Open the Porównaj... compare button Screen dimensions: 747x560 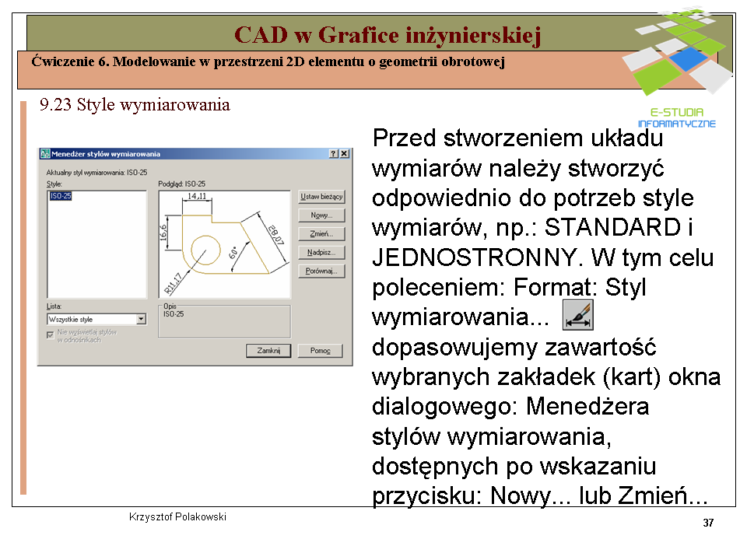[321, 271]
